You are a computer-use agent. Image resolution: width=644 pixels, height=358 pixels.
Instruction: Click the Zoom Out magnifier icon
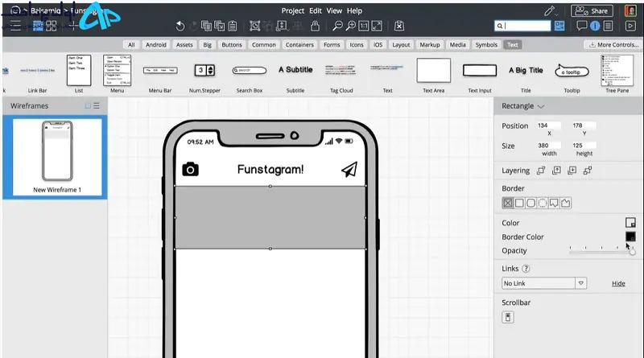(x=337, y=26)
